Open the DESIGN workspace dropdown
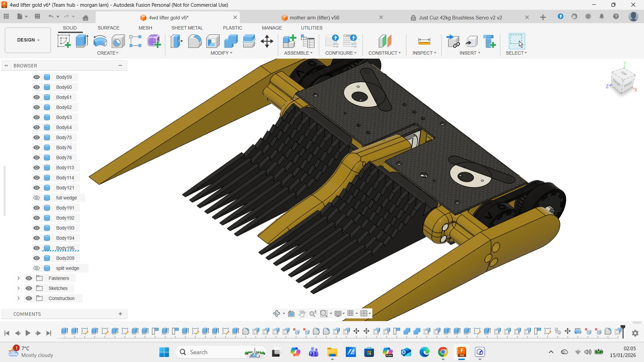644x362 pixels. tap(28, 40)
